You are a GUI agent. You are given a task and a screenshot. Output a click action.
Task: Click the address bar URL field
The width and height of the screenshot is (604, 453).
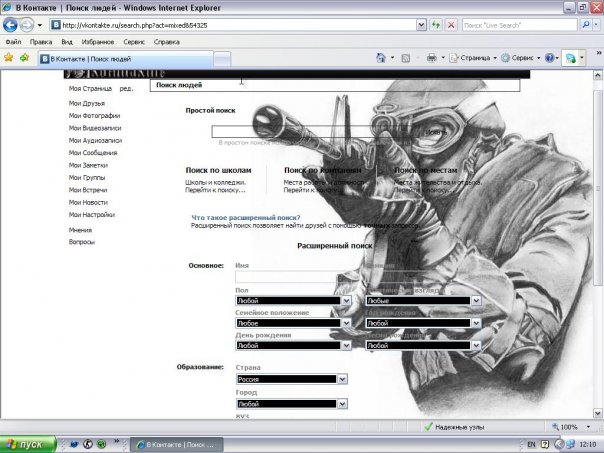[x=233, y=25]
